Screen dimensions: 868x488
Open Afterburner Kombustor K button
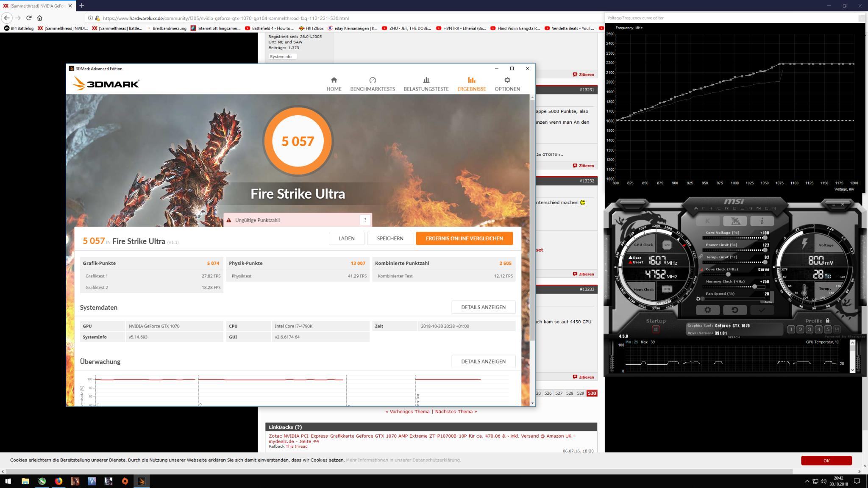pyautogui.click(x=707, y=221)
